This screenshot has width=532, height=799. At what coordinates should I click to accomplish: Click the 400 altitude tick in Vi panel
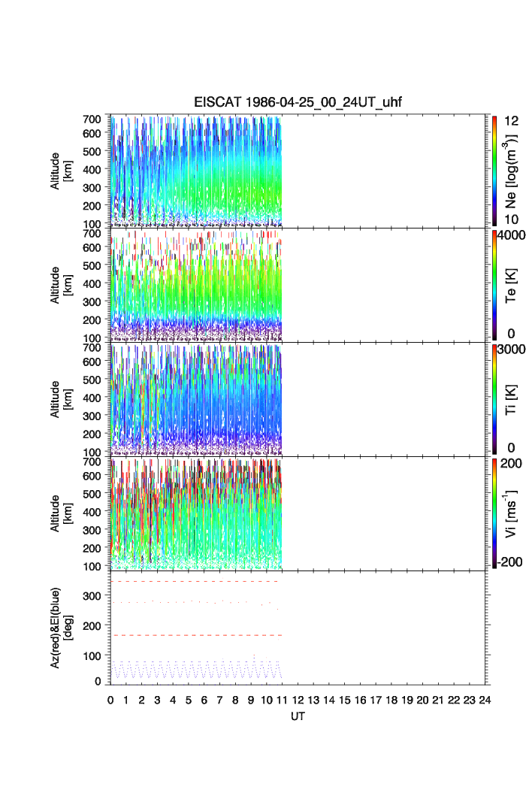tap(92, 512)
